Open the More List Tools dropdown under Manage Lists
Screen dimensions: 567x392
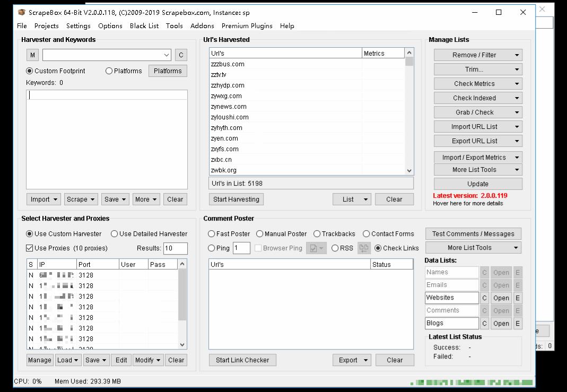click(478, 170)
